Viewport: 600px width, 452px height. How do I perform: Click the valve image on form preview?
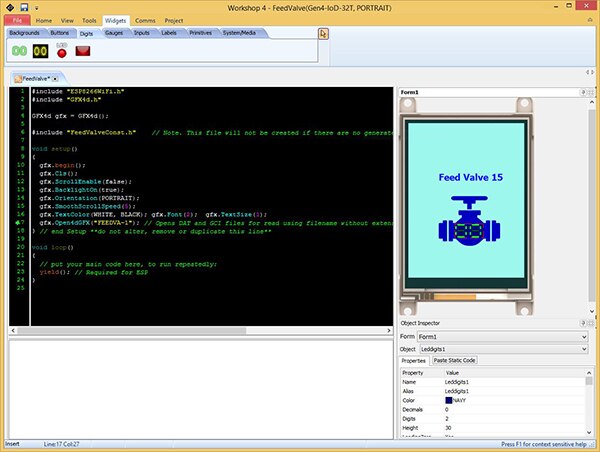click(x=468, y=225)
